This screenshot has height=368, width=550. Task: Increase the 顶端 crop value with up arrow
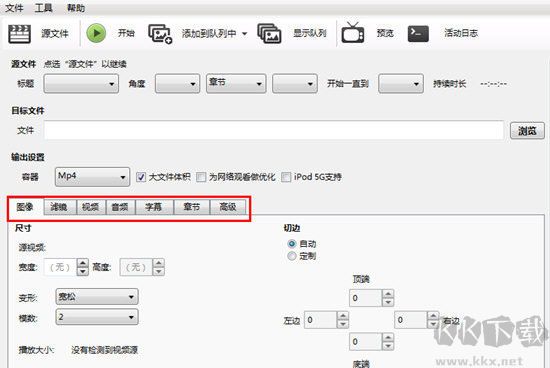388,294
